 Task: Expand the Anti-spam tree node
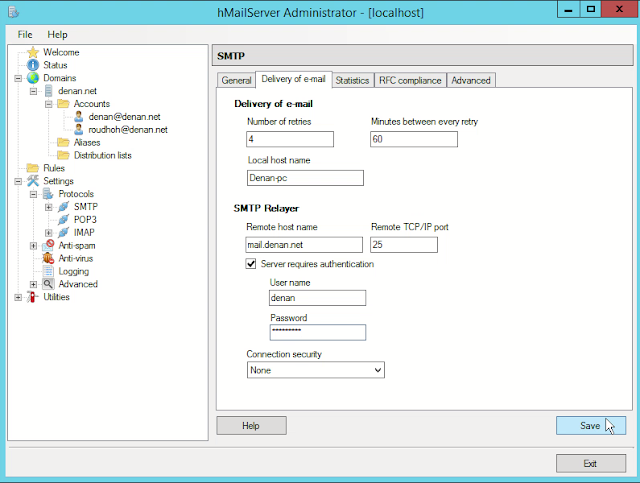pos(33,246)
